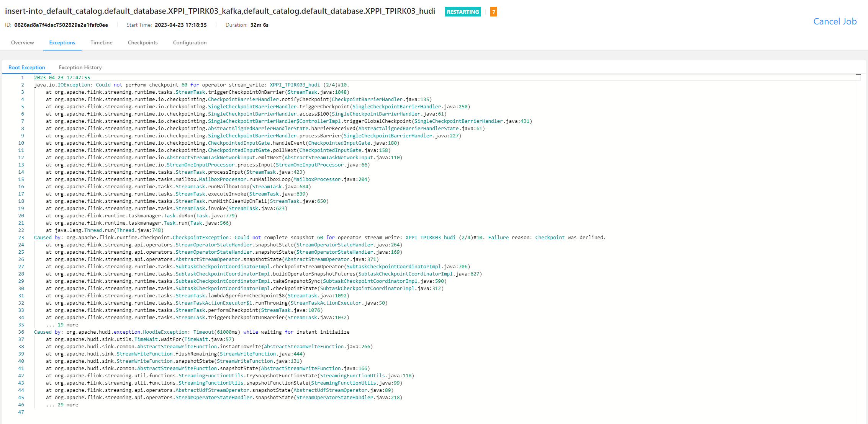This screenshot has height=424, width=868.
Task: Click line 5 SingleCheckpointBarrierHandler.triggerCheckpoint
Action: point(258,106)
